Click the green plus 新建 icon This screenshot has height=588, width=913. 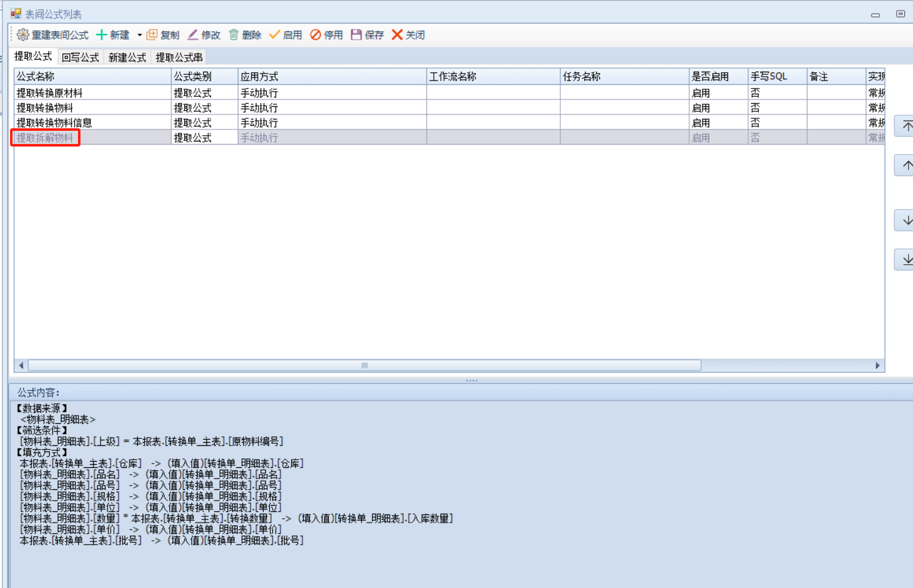point(101,35)
